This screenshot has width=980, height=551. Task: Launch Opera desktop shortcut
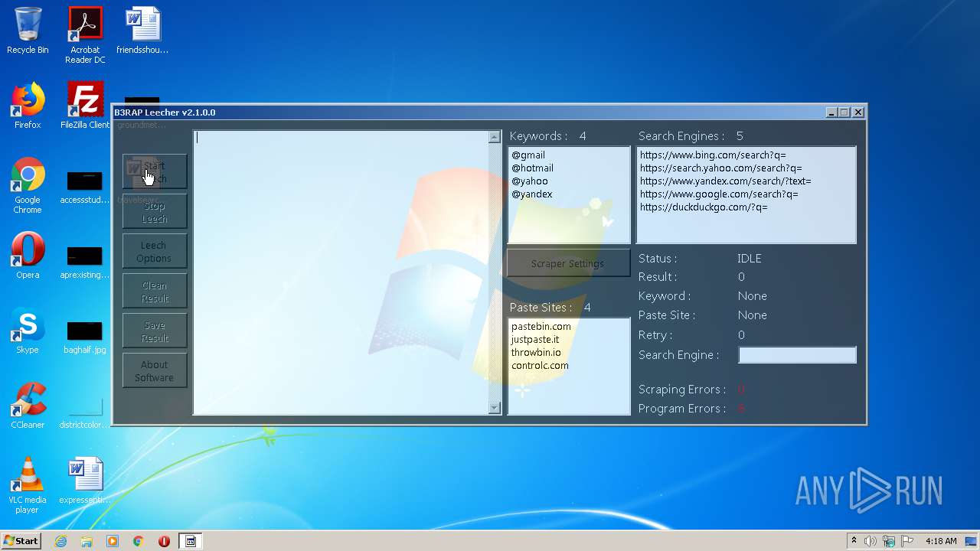pos(28,256)
